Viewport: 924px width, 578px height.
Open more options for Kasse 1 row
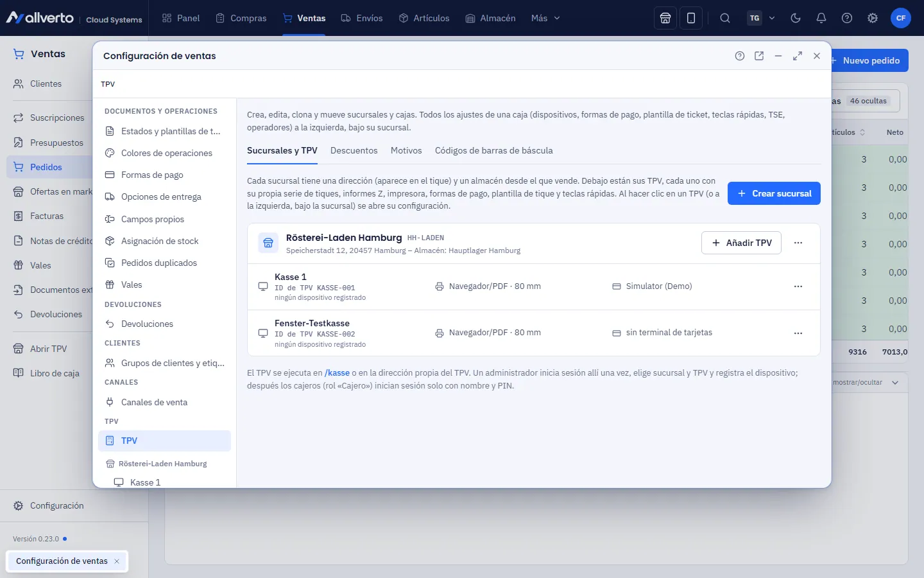(798, 286)
